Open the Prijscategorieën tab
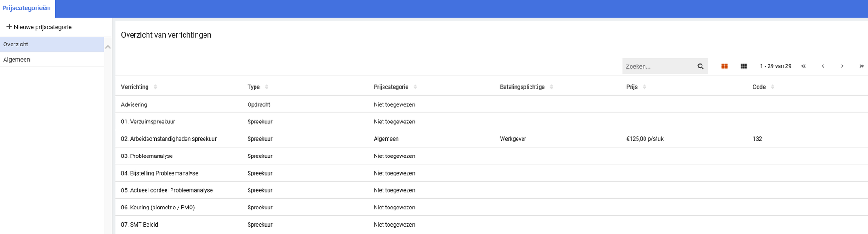868x234 pixels. [x=26, y=8]
